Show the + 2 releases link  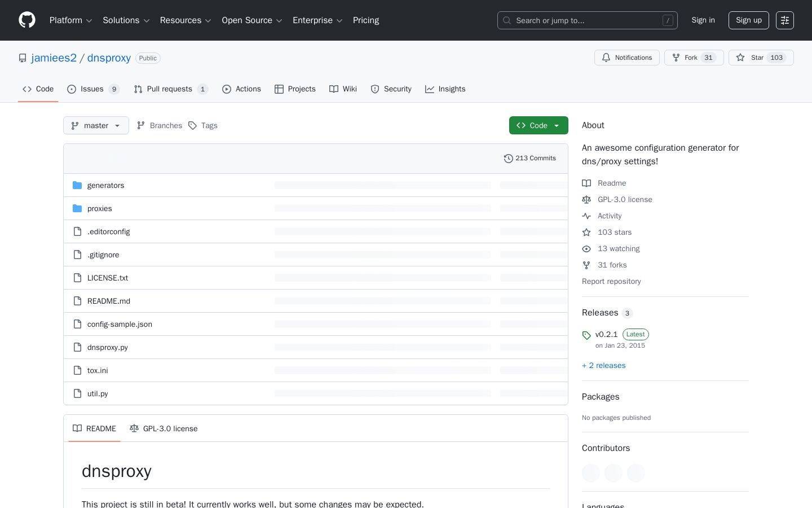[603, 365]
